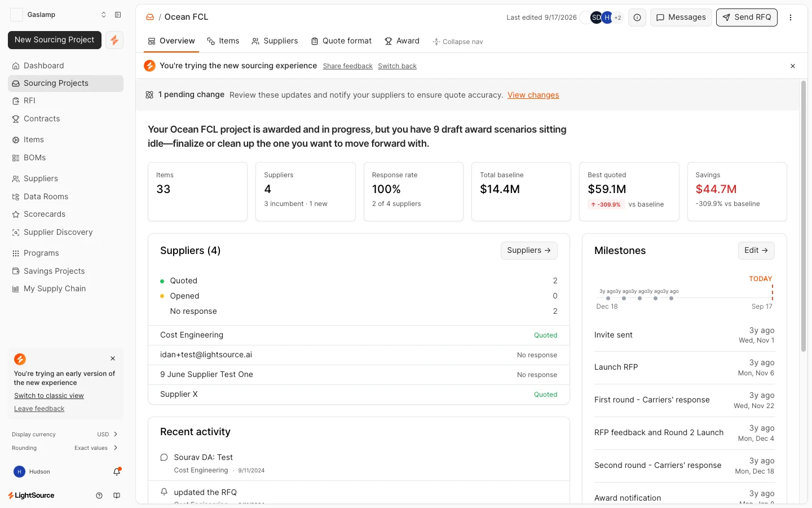The width and height of the screenshot is (812, 508).
Task: Open the Cost Engineering supplier row
Action: (x=359, y=335)
